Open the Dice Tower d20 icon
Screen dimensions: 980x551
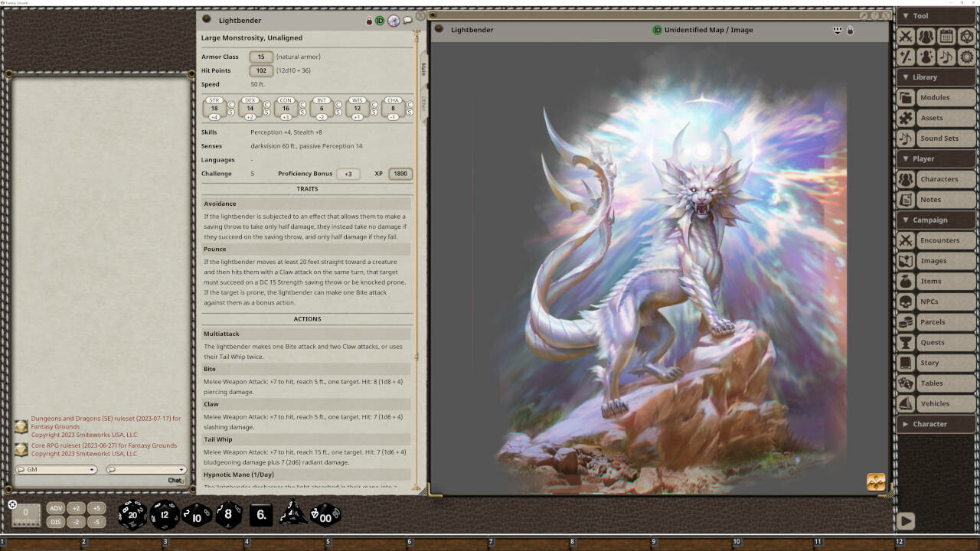965,36
